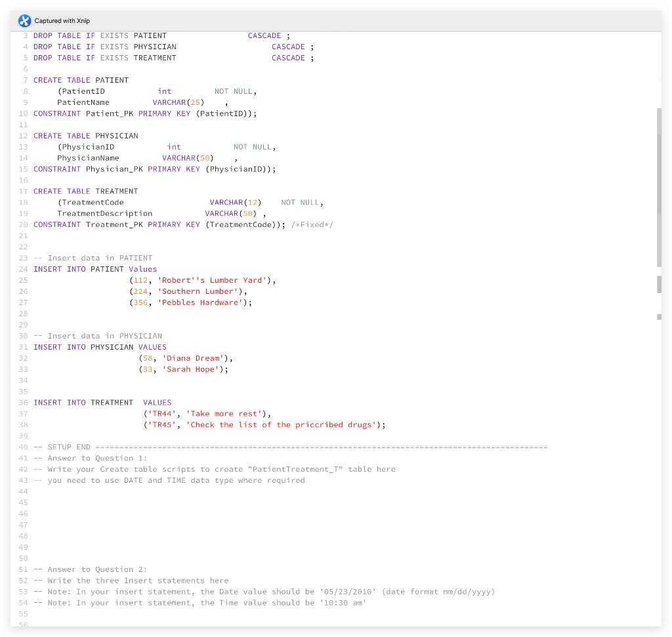Click 'CONSTRAINT Patient_PK PRIMARY KEY' line
This screenshot has height=637, width=672.
(x=145, y=113)
